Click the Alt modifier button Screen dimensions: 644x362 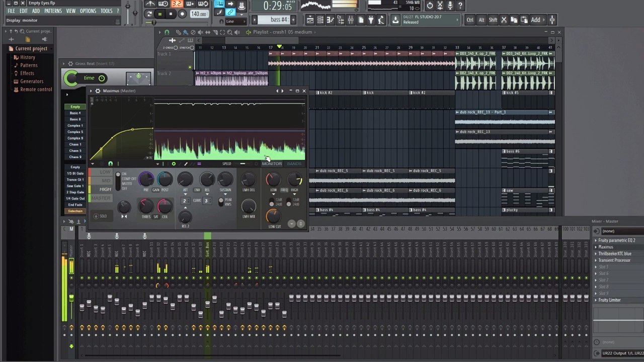(481, 20)
